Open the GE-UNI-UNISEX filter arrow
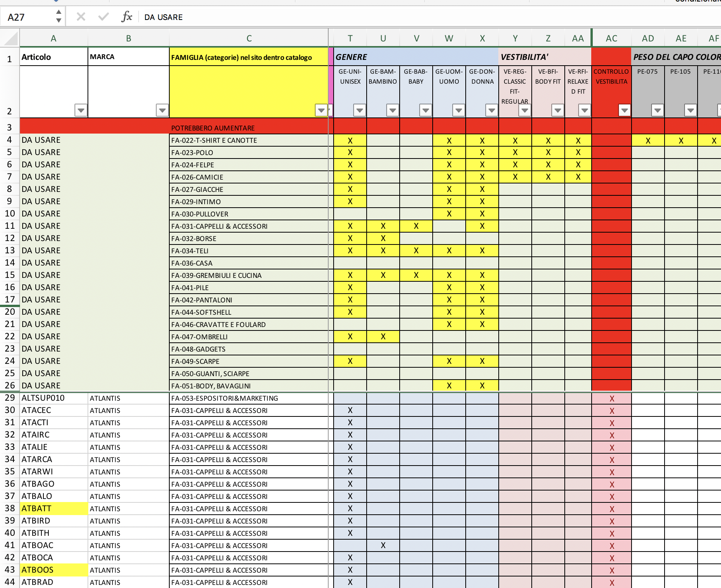Screen dimensions: 721x588 click(359, 111)
